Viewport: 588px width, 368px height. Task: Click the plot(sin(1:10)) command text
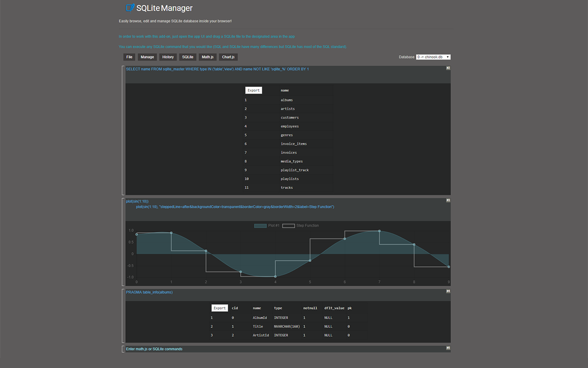click(137, 201)
